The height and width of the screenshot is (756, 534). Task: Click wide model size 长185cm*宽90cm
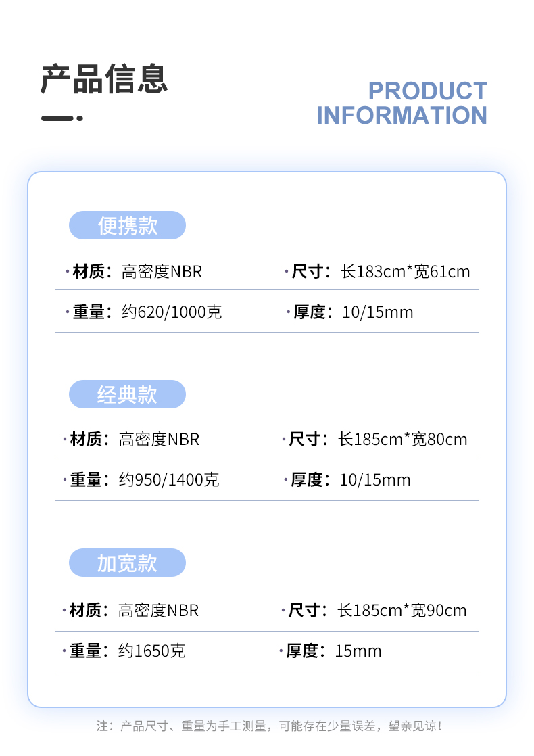[402, 611]
